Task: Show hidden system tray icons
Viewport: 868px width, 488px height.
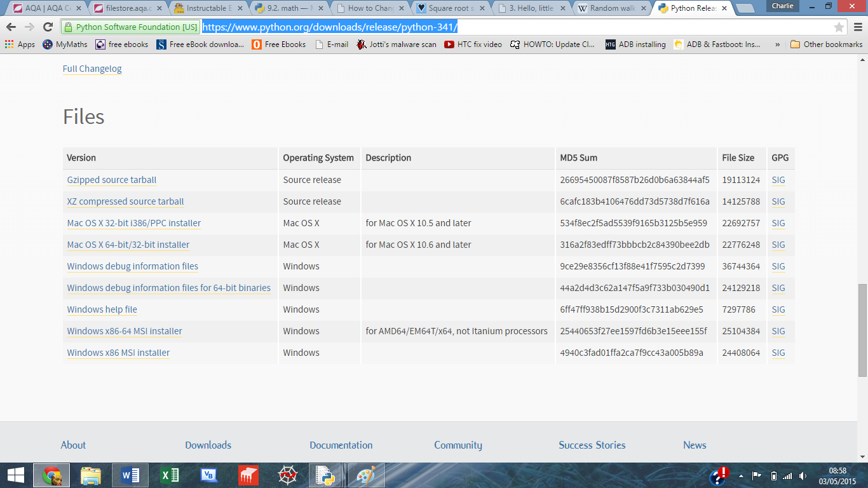Action: 741,475
